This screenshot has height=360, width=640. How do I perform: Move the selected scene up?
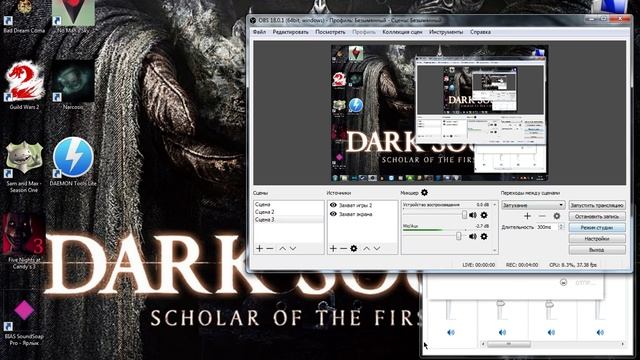point(282,248)
